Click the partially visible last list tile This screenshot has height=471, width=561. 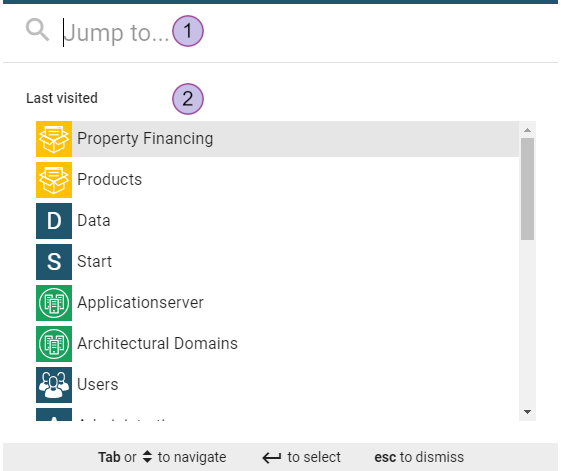click(54, 414)
